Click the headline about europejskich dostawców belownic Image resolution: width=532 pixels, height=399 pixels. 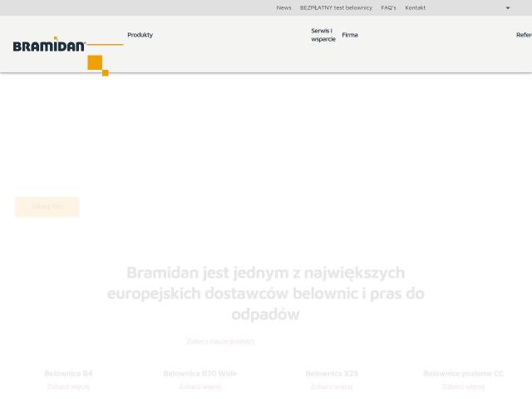(x=266, y=293)
